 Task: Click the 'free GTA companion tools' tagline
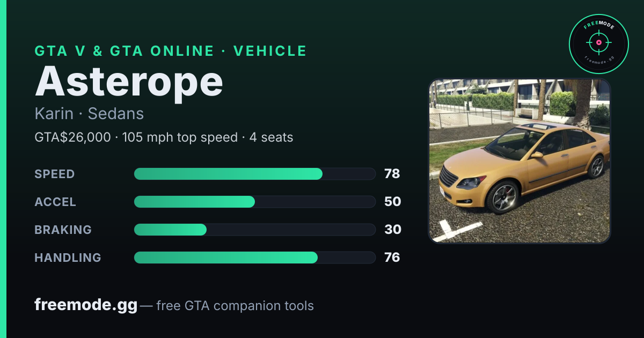point(235,306)
